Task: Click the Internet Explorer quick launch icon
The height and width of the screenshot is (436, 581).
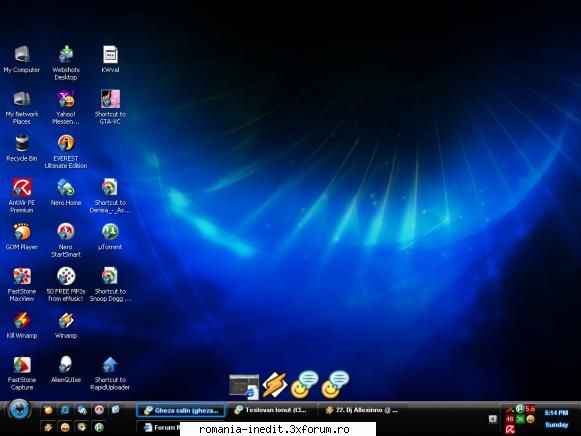Action: click(x=65, y=410)
